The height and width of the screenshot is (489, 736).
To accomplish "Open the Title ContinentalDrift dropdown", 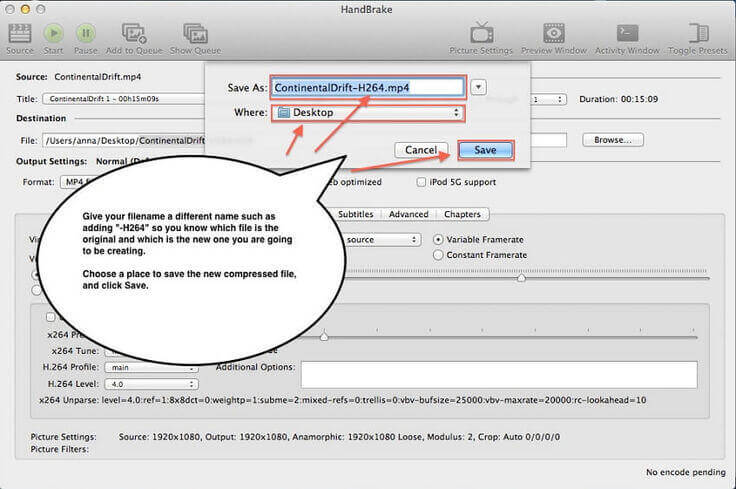I will 124,99.
